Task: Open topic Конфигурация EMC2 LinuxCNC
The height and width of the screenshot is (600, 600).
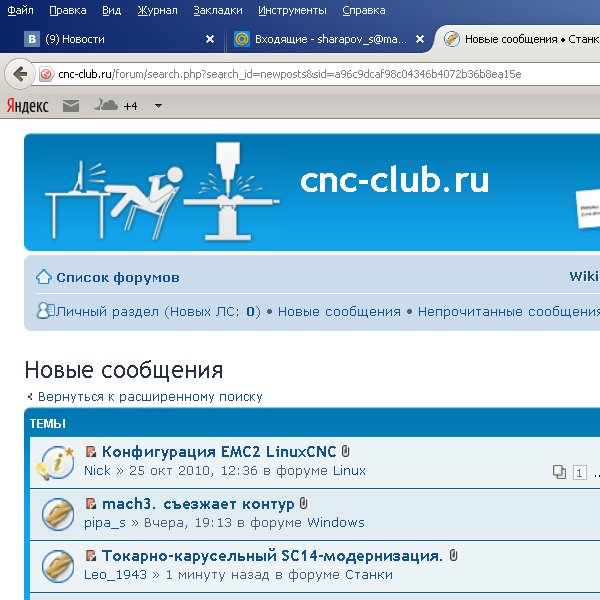Action: (x=219, y=452)
